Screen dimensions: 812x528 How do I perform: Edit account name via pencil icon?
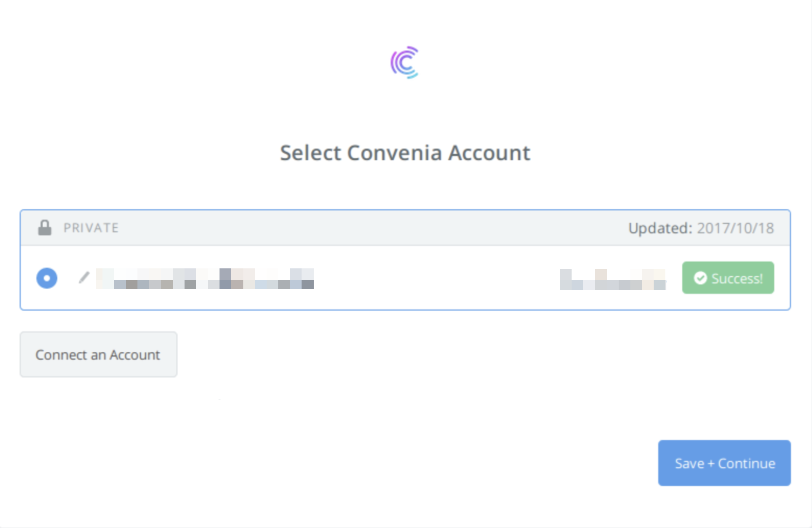(x=84, y=278)
